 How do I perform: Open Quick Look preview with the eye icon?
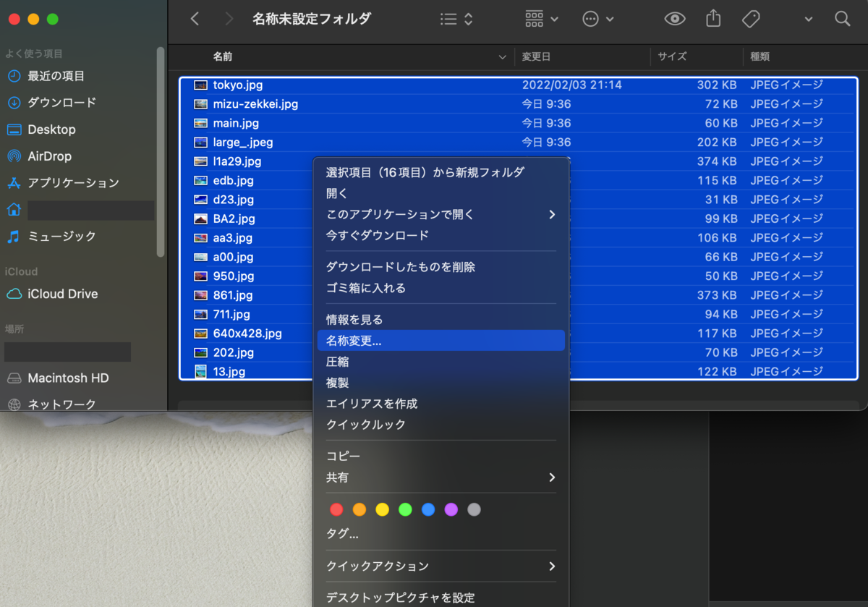674,19
